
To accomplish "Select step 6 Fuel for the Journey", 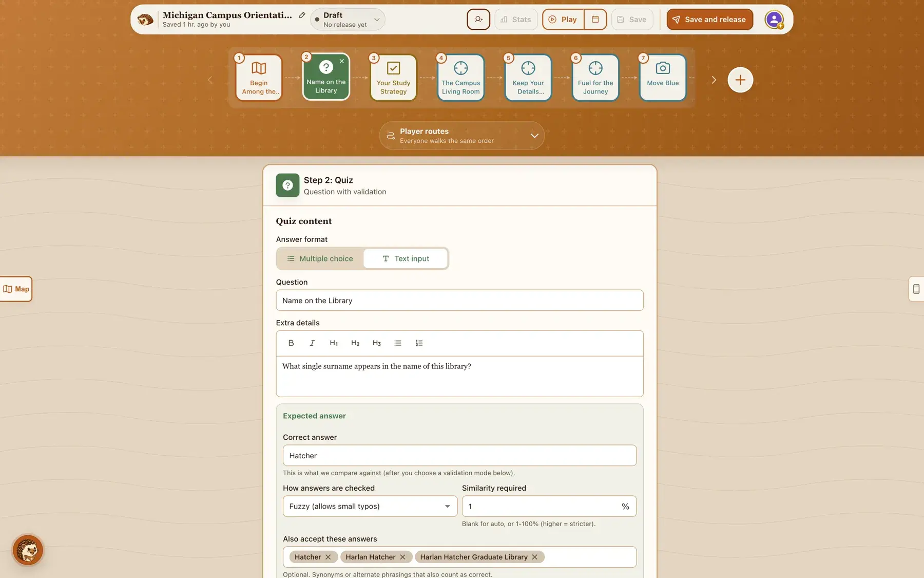I will pyautogui.click(x=595, y=78).
